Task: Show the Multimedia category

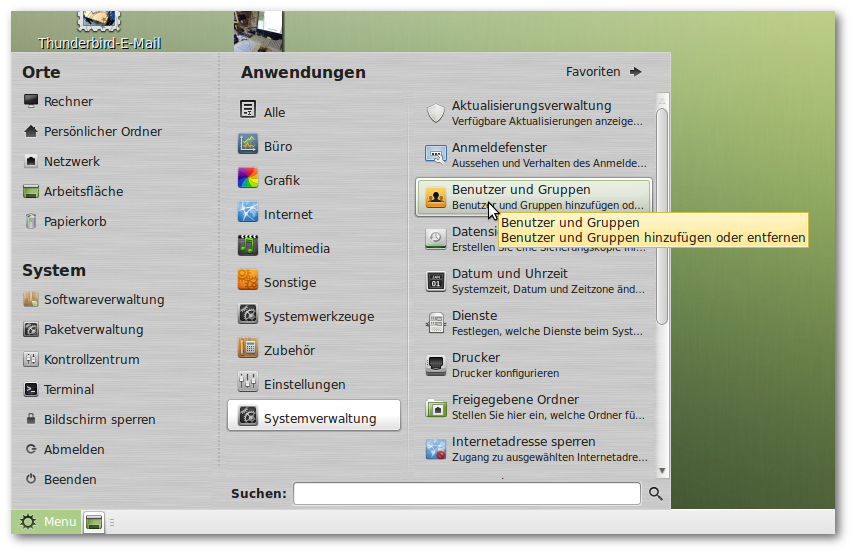Action: (x=296, y=248)
